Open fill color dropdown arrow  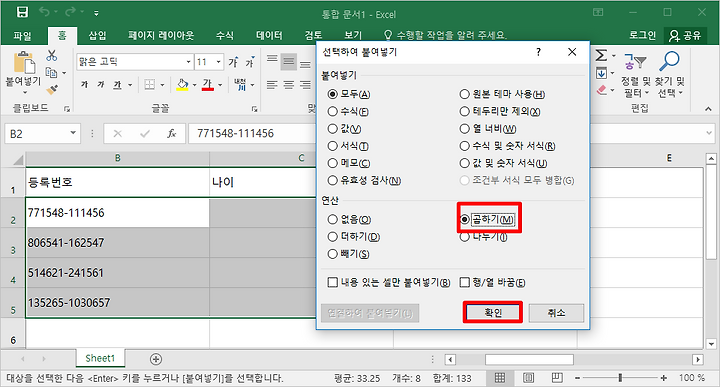pyautogui.click(x=194, y=85)
